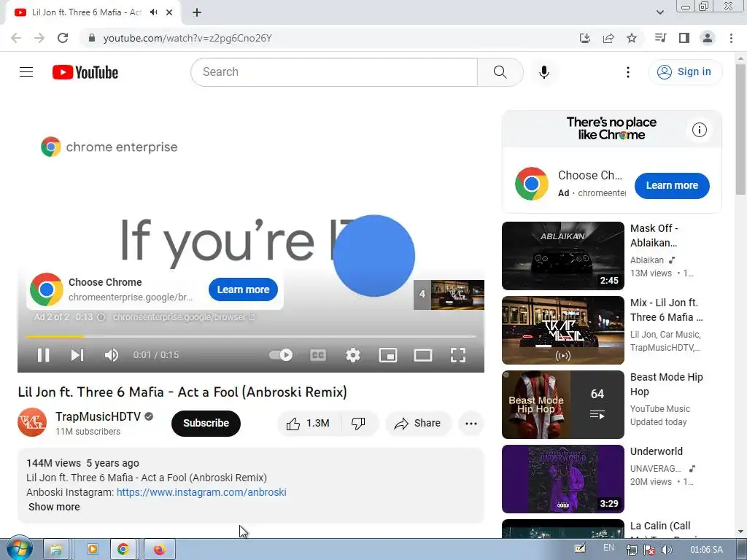The image size is (747, 560).
Task: Close the Lil Jon YouTube tab
Action: [x=169, y=12]
